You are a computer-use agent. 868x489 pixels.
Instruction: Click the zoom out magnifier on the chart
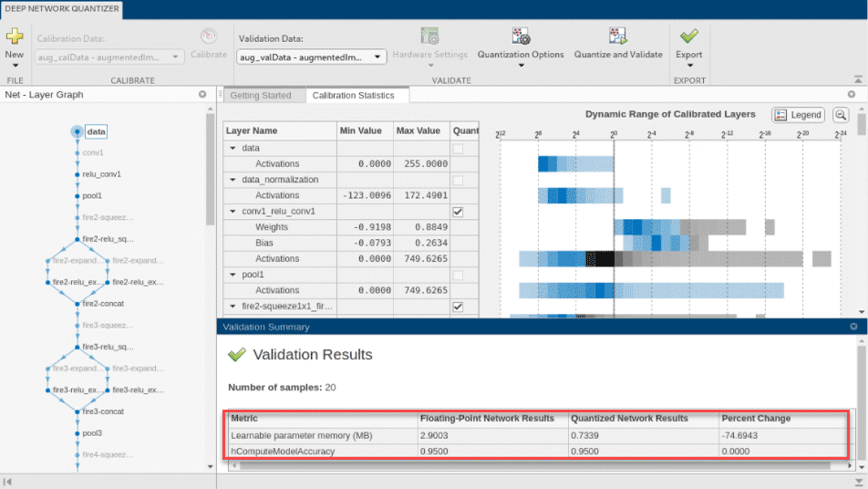click(841, 115)
